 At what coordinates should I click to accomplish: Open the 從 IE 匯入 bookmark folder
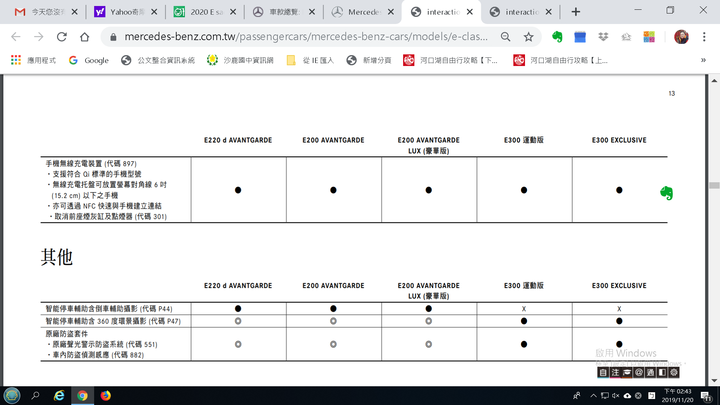click(x=310, y=60)
